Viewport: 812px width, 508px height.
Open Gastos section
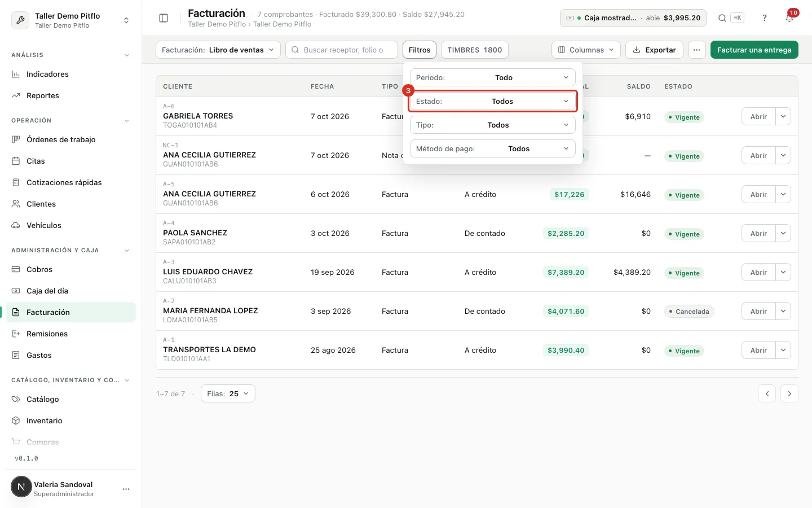pyautogui.click(x=70, y=355)
